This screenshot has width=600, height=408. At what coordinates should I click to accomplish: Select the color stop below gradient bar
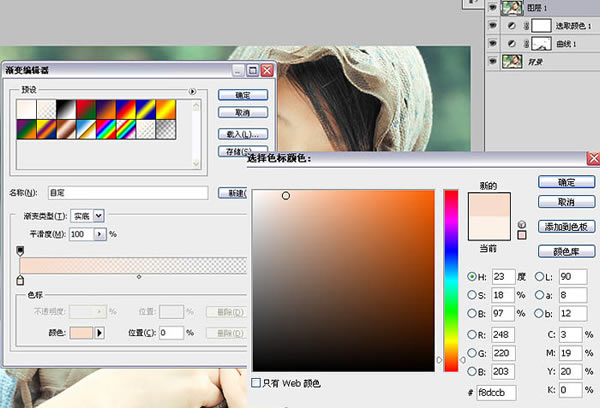20,280
